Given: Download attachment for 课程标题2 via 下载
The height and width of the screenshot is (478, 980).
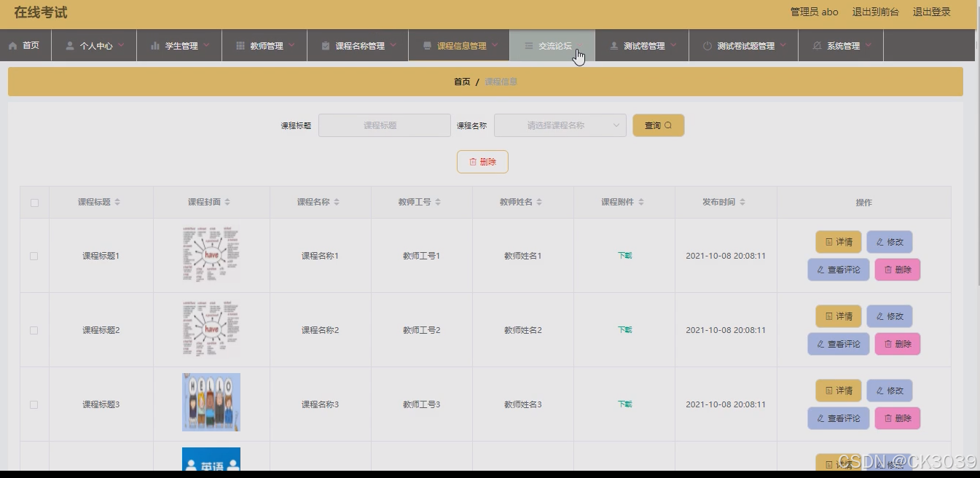Looking at the screenshot, I should coord(624,330).
